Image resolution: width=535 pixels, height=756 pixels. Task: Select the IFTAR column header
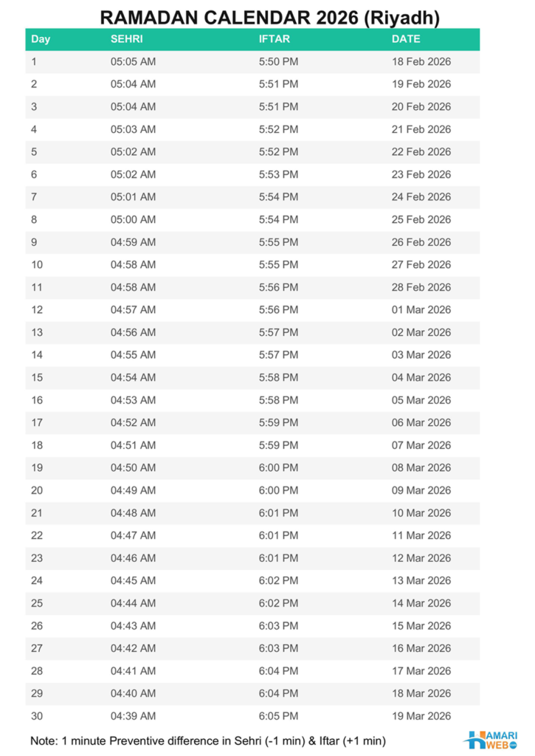click(275, 39)
